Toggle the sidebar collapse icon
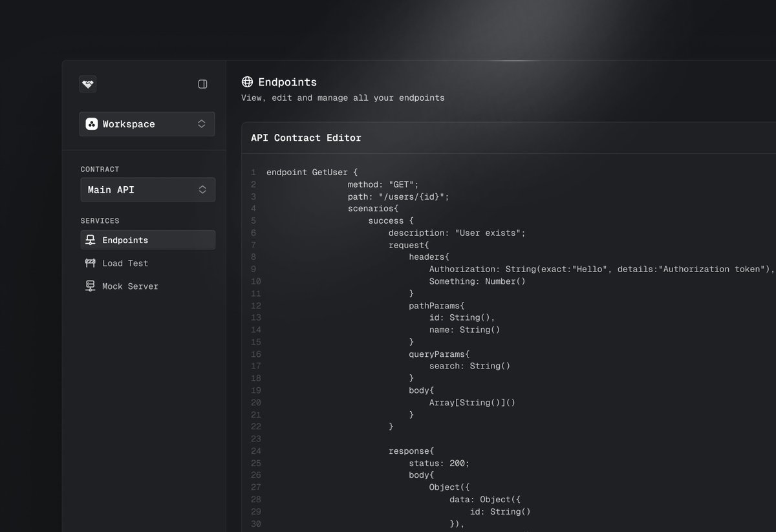The height and width of the screenshot is (532, 776). 202,84
